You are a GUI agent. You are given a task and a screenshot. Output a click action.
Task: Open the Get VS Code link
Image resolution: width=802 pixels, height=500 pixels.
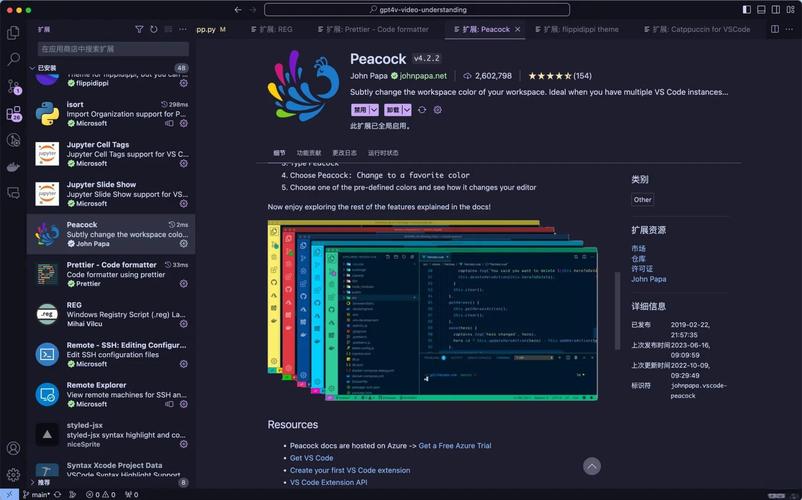pos(311,458)
